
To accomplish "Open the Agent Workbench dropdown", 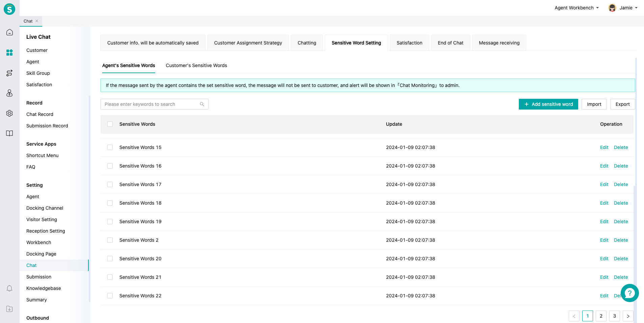I will [x=577, y=8].
